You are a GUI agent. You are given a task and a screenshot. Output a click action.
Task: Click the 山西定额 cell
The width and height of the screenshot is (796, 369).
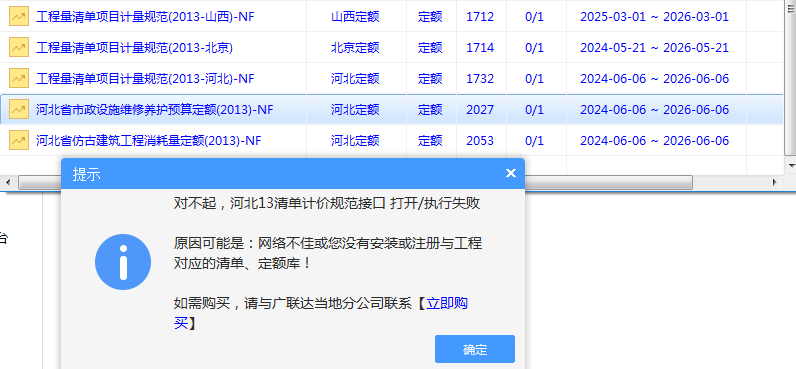coord(355,17)
